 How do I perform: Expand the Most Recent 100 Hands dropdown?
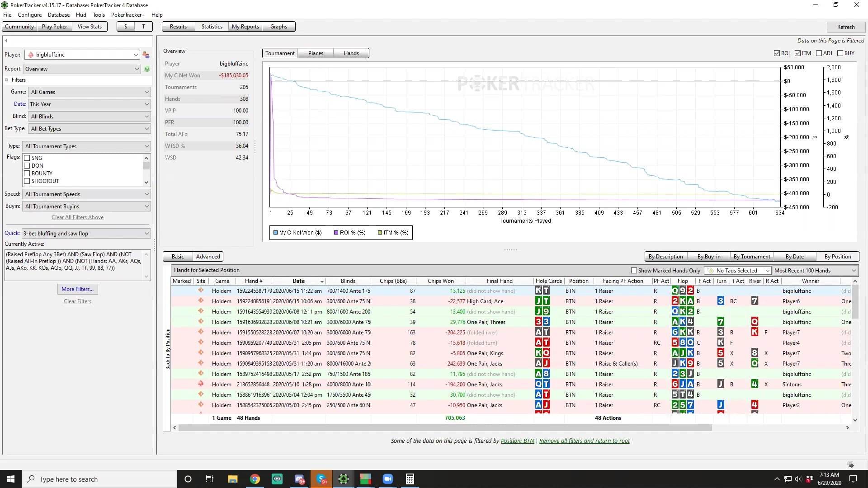815,271
